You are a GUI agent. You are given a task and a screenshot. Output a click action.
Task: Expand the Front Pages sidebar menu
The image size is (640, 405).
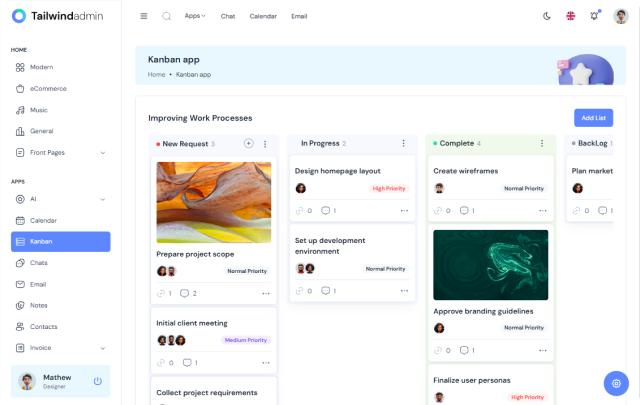tap(60, 153)
